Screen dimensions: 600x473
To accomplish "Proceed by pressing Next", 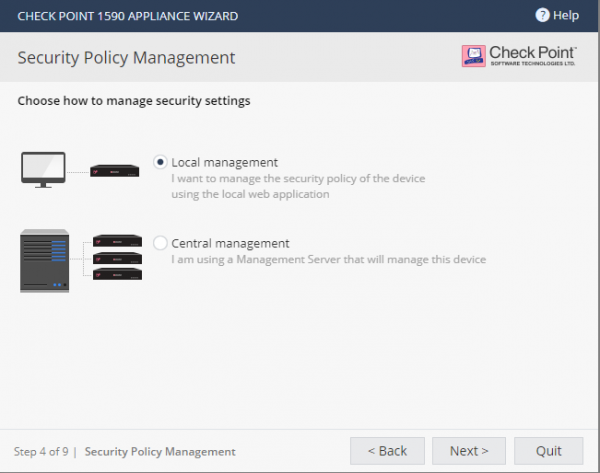I will click(x=469, y=451).
